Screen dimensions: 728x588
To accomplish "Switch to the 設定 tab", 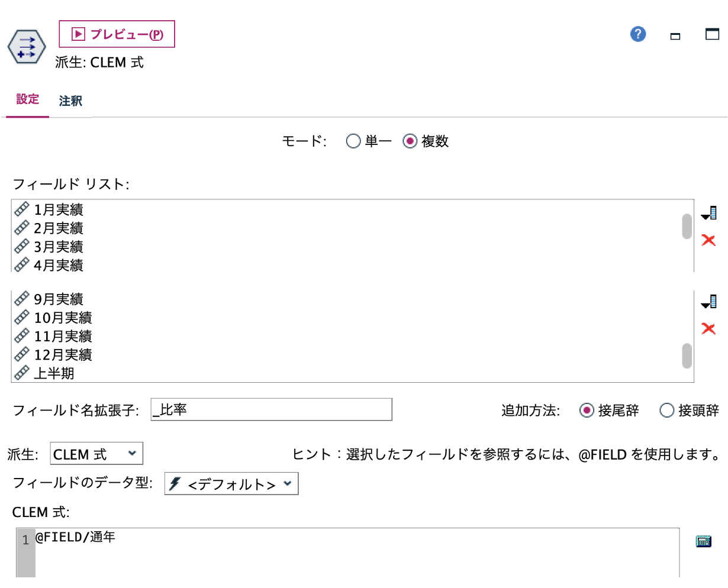I will [x=27, y=101].
